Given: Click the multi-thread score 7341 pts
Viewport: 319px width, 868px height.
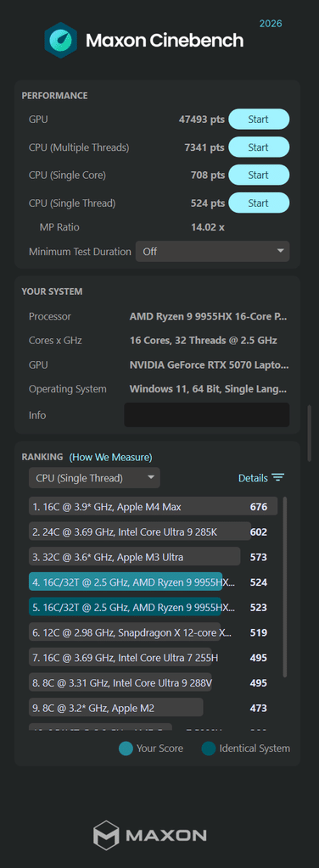Looking at the screenshot, I should pyautogui.click(x=204, y=147).
